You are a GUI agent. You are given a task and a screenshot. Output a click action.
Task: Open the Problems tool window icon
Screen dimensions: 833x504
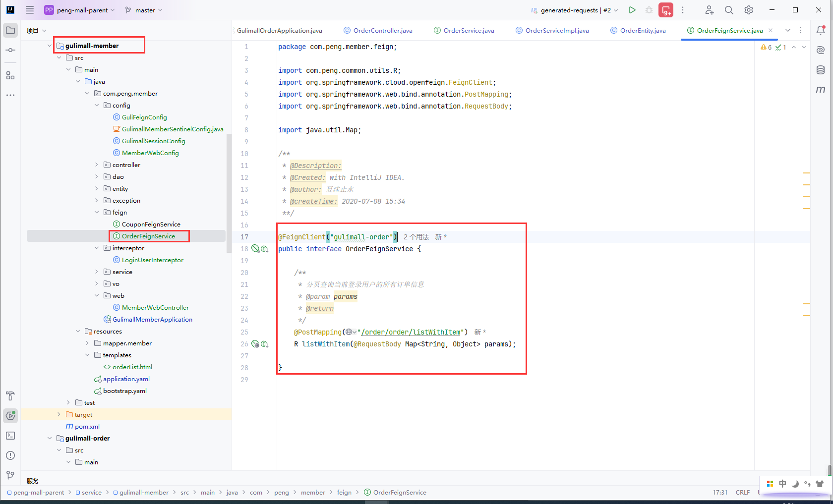10,455
